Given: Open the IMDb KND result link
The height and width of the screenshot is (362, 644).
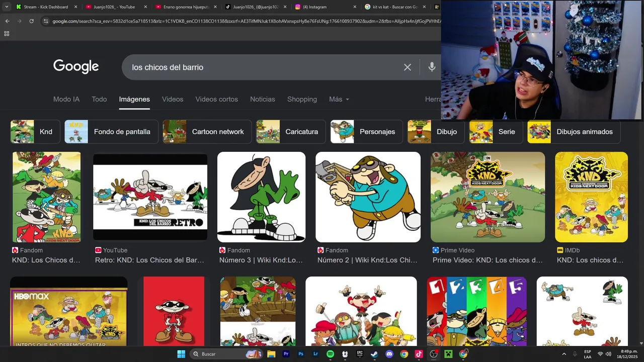Looking at the screenshot, I should [x=590, y=260].
